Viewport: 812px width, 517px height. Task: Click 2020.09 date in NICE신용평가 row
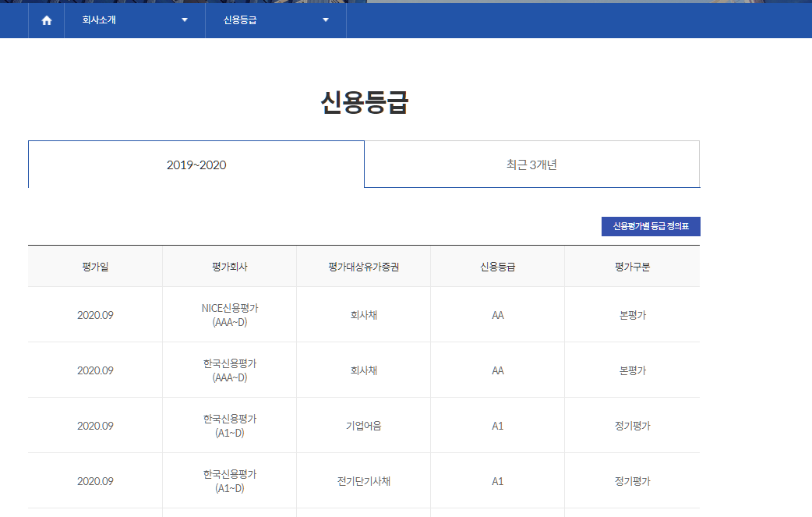tap(95, 315)
